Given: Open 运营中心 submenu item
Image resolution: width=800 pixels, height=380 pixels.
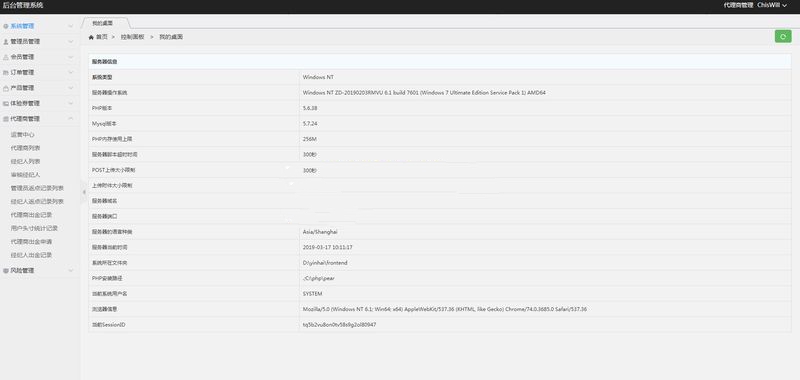Looking at the screenshot, I should coord(22,135).
